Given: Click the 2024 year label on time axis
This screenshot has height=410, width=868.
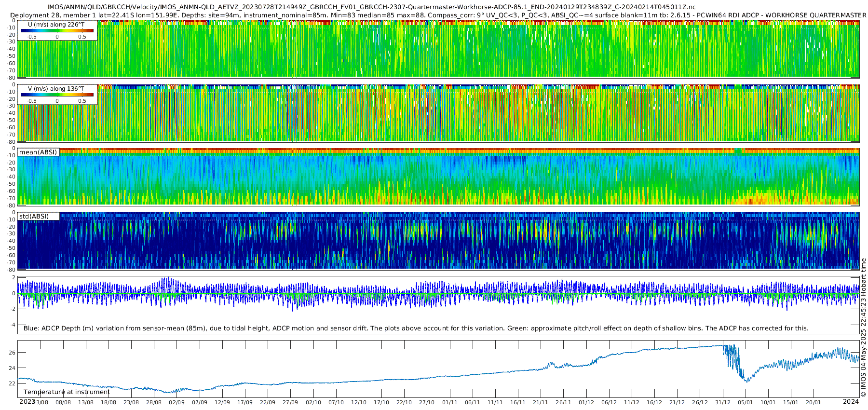Looking at the screenshot, I should [851, 401].
